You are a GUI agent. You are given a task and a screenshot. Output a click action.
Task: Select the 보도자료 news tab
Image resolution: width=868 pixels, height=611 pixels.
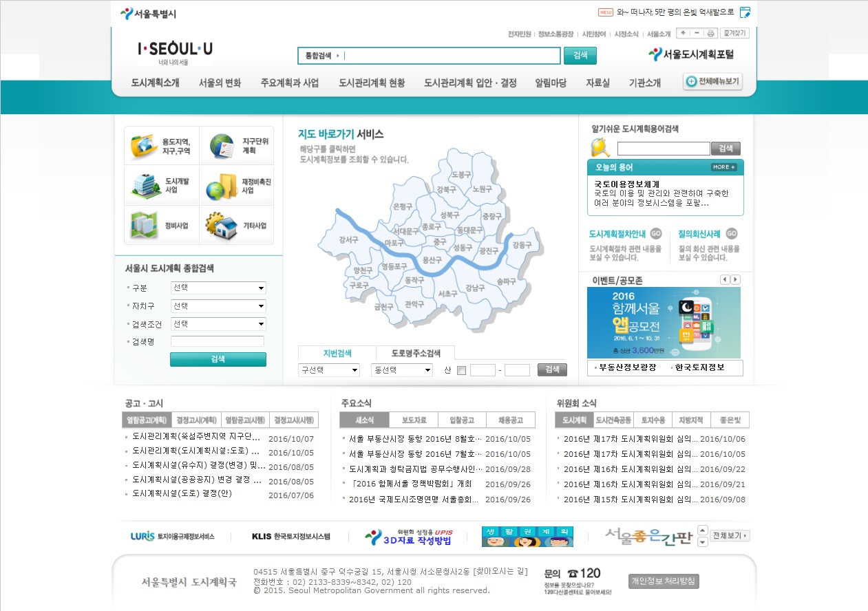click(x=413, y=420)
